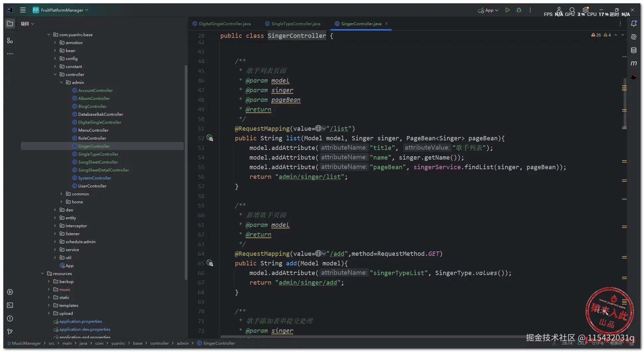644x352 pixels.
Task: Switch to DigitalSingleController.java tab
Action: [222, 24]
